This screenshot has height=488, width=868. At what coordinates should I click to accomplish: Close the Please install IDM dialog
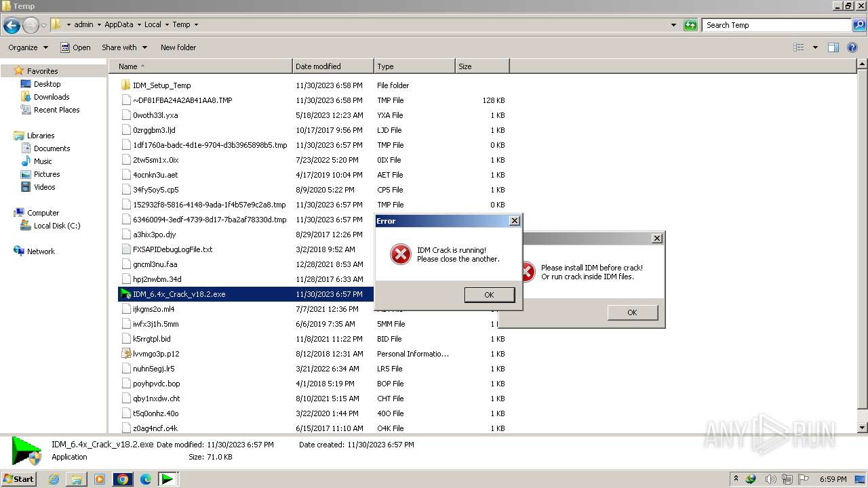click(656, 239)
